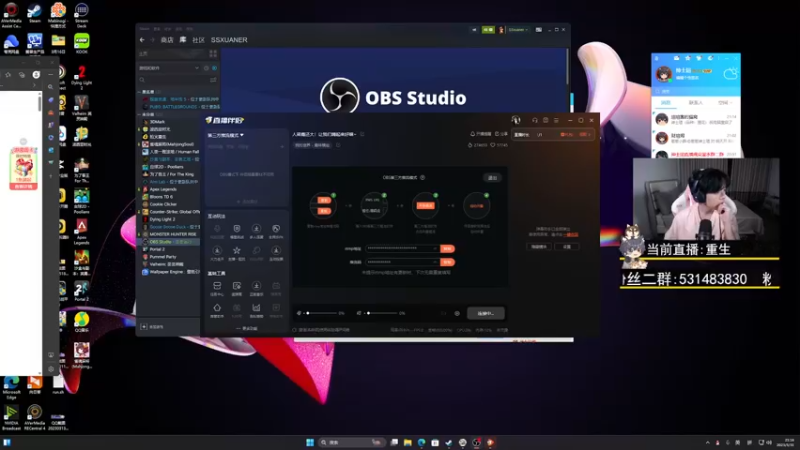Click the microphone volume icon in 直播伴侣
Screen dimensions: 800x450
tap(299, 313)
